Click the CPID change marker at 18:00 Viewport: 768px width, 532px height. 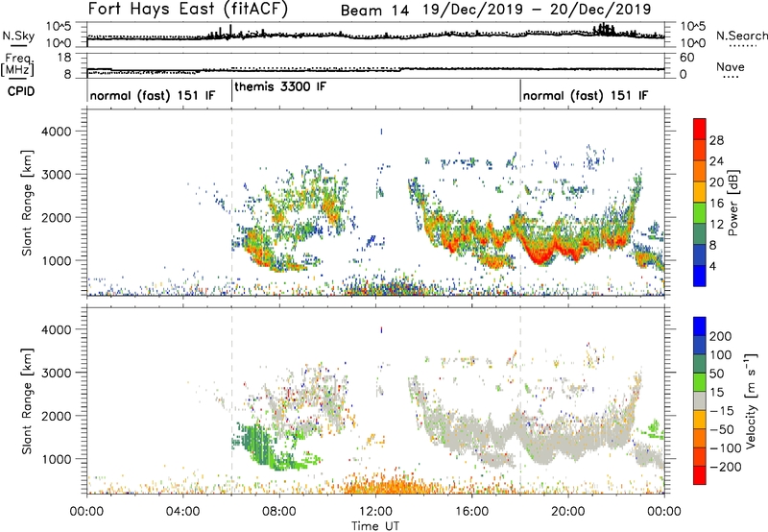pyautogui.click(x=520, y=91)
